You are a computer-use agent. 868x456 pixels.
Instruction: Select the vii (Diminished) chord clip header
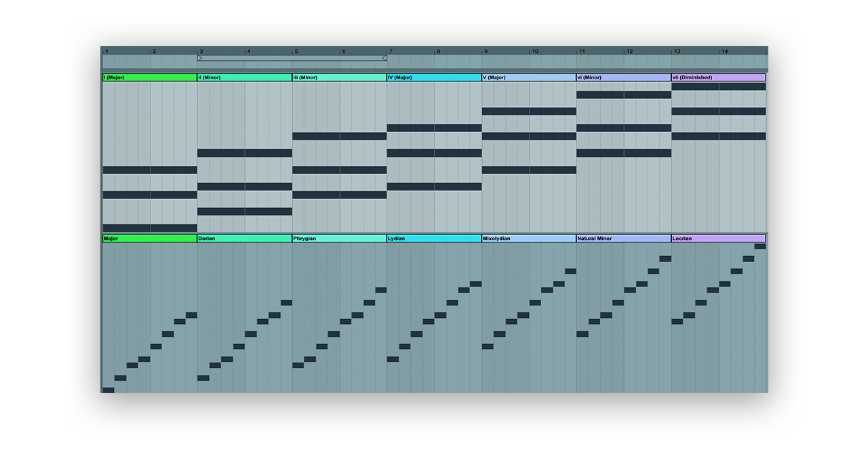[x=719, y=77]
